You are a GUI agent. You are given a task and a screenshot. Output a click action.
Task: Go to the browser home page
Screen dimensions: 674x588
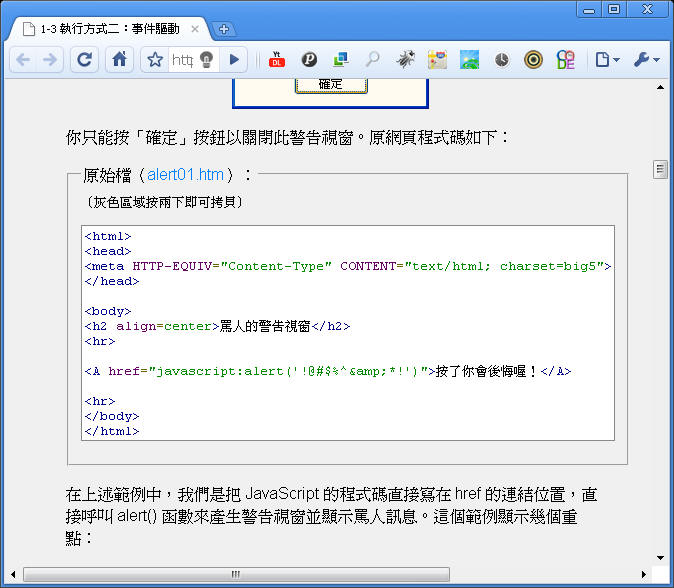click(119, 60)
